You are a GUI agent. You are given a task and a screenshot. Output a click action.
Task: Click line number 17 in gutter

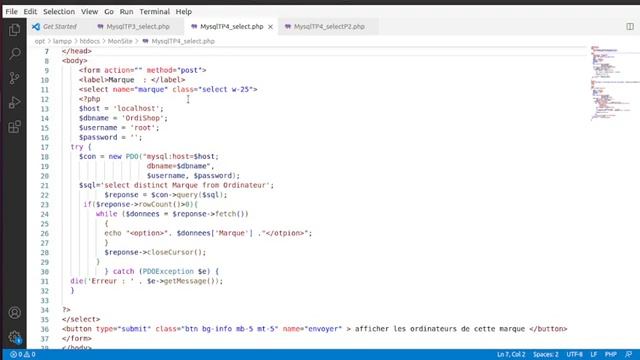click(44, 147)
